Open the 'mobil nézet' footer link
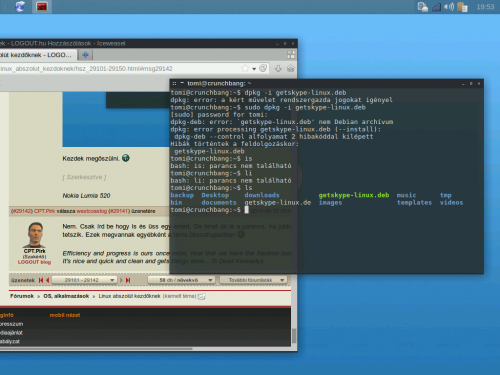This screenshot has width=500, height=375. point(65,315)
